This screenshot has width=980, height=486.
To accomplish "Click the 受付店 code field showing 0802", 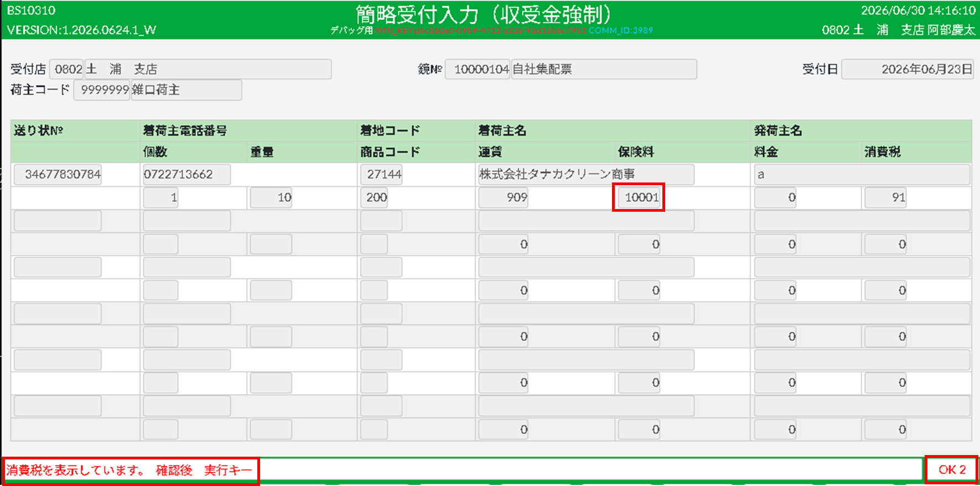I will click(66, 69).
